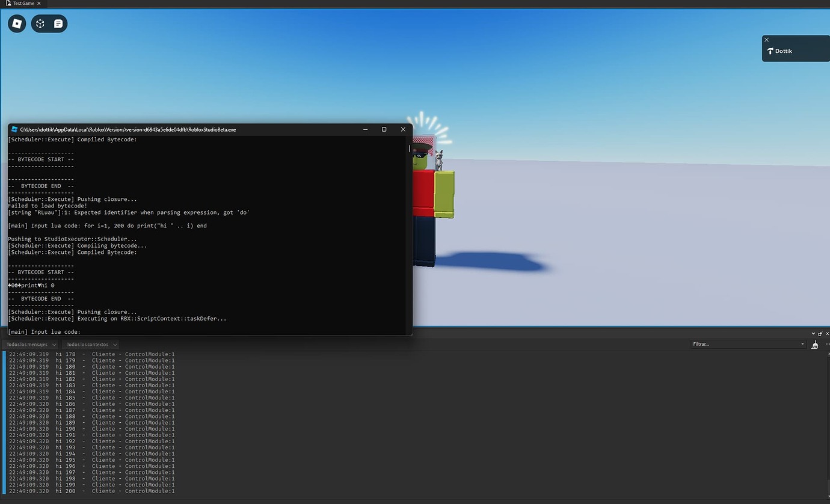Open the 'Todos los mensajes' dropdown
This screenshot has height=504, width=830.
click(x=30, y=344)
